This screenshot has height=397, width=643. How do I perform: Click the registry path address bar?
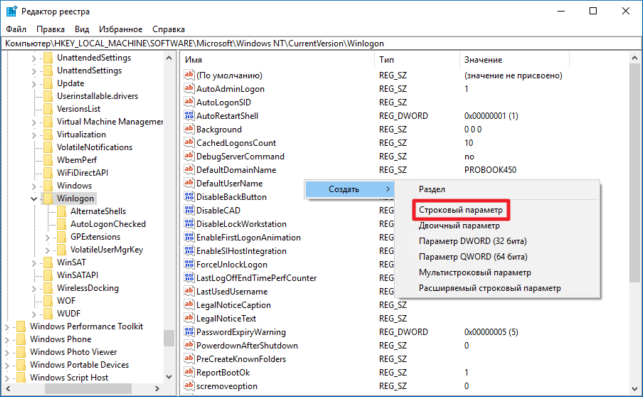coord(322,43)
